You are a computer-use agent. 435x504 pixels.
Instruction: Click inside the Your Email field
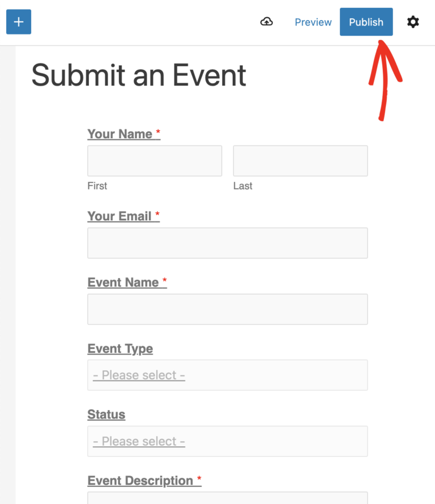pyautogui.click(x=227, y=243)
